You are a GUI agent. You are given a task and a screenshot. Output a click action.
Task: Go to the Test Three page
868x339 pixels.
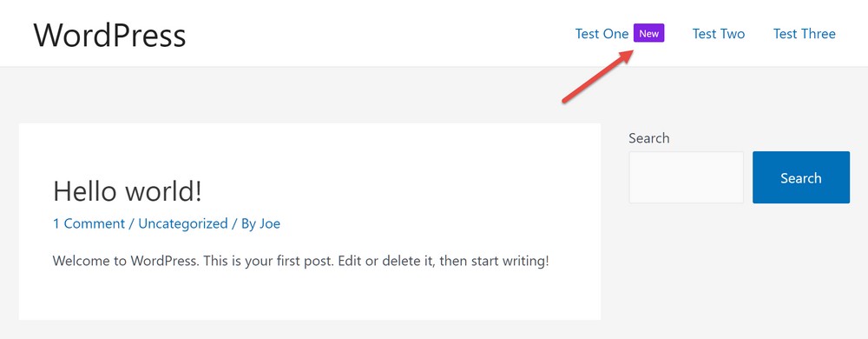(805, 34)
